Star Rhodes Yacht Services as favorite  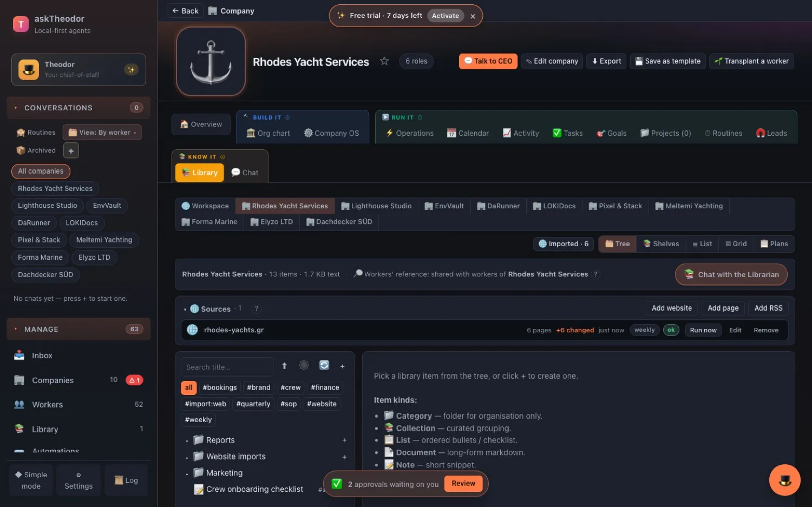tap(384, 61)
